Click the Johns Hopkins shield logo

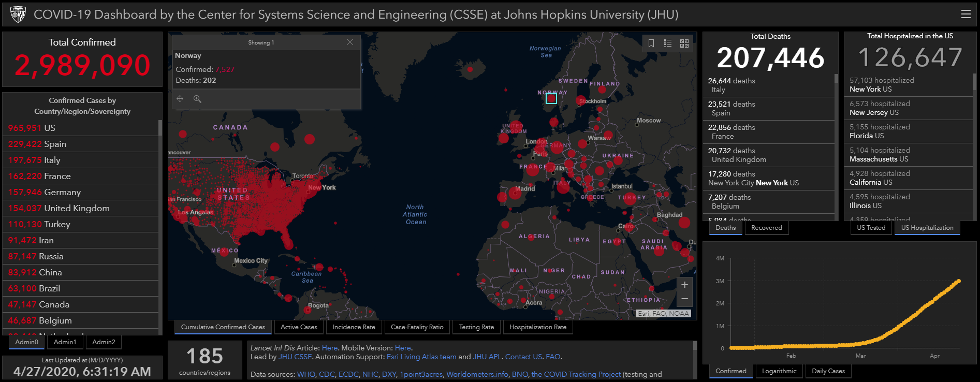tap(18, 14)
